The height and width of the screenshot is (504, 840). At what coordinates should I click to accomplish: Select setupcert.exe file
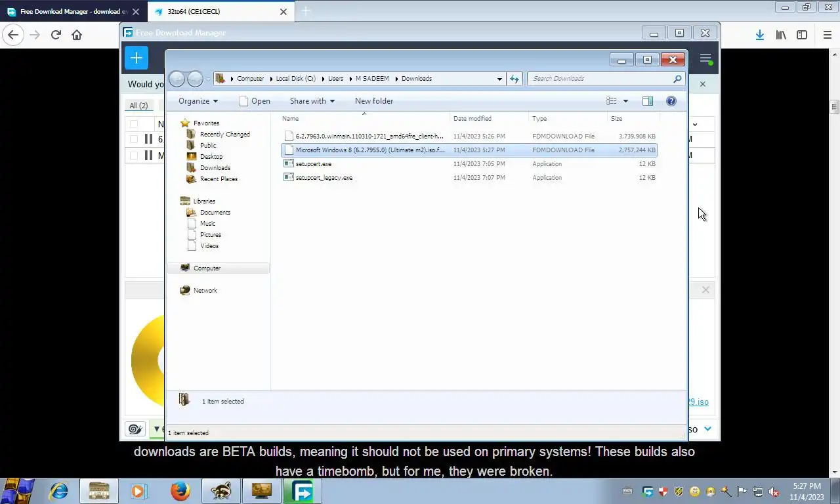pyautogui.click(x=469, y=164)
